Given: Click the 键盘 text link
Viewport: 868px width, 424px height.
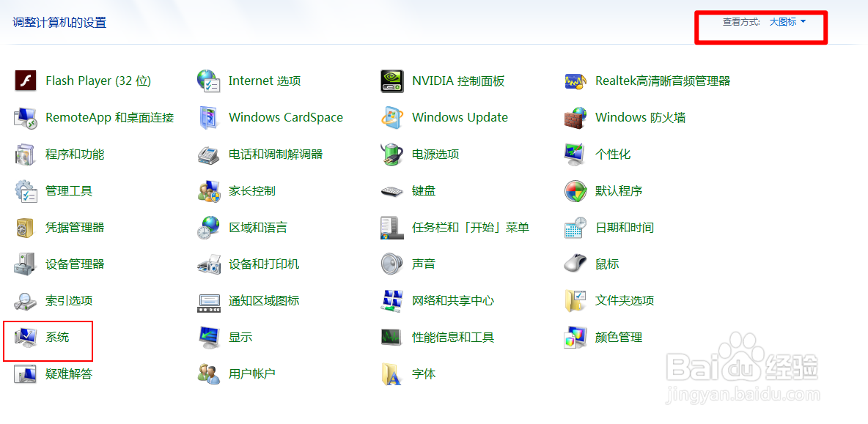Looking at the screenshot, I should tap(424, 191).
